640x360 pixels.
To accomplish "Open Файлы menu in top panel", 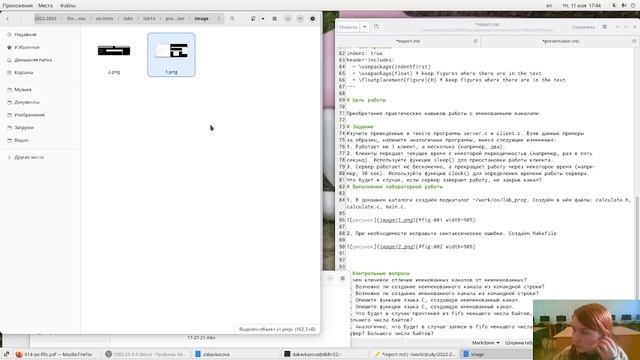I will tap(68, 6).
